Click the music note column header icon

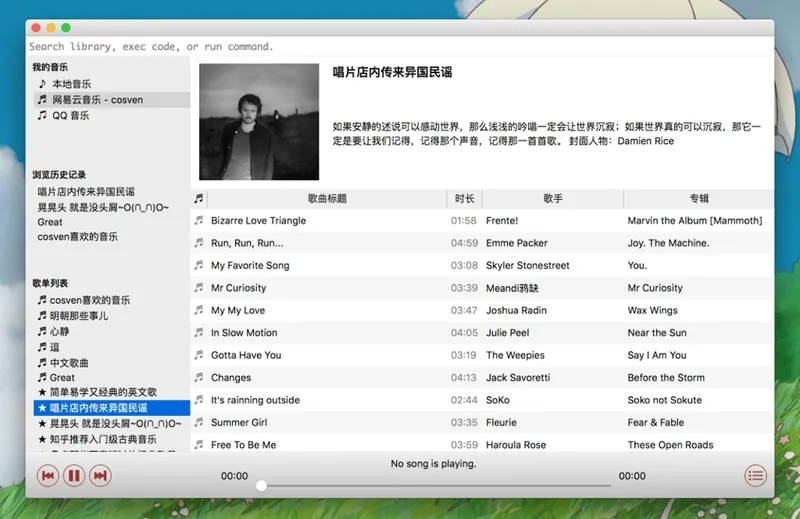(x=198, y=199)
